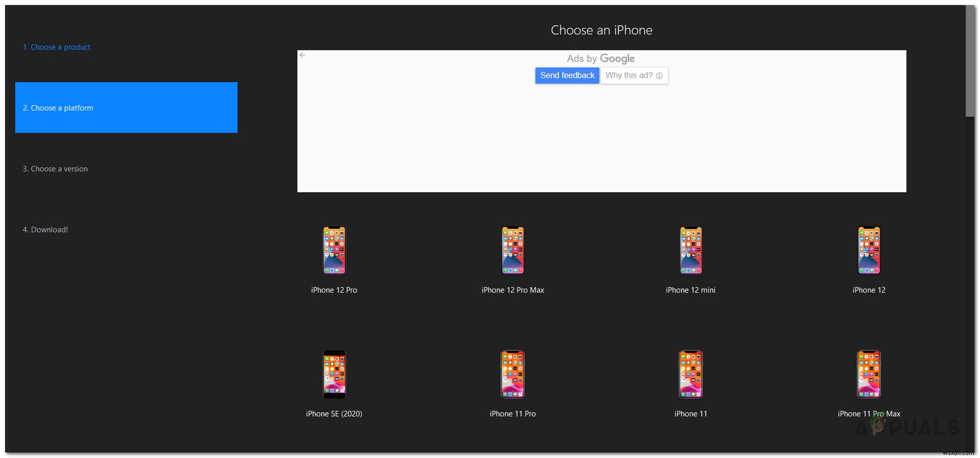This screenshot has height=458, width=980.
Task: Click the iPhone 11 text label
Action: (691, 413)
